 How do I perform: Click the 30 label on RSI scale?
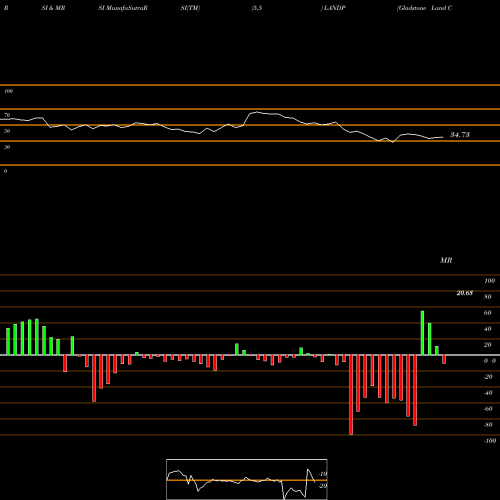pos(7,147)
